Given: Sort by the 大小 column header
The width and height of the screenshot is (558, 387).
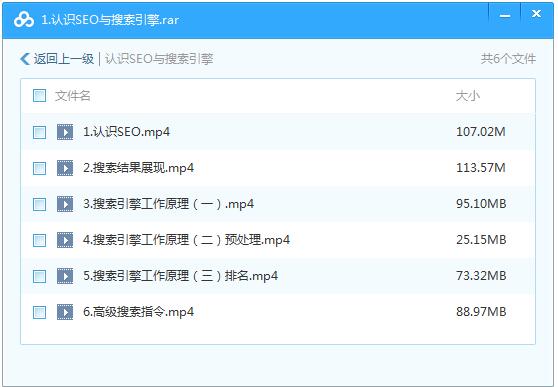Looking at the screenshot, I should click(x=468, y=96).
